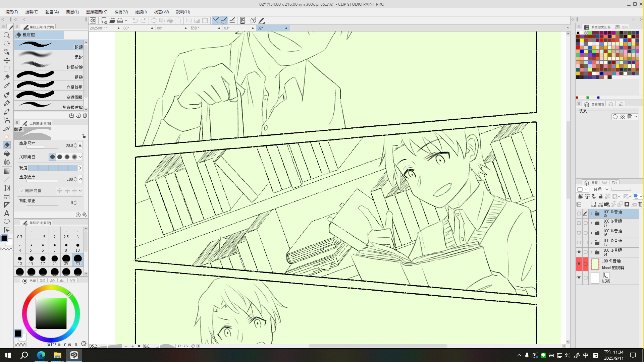The image size is (644, 362).
Task: Click the green color square in color wheel
Action: tap(51, 313)
